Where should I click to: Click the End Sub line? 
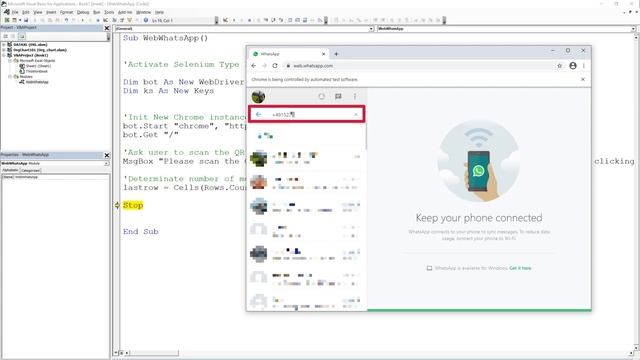point(140,231)
